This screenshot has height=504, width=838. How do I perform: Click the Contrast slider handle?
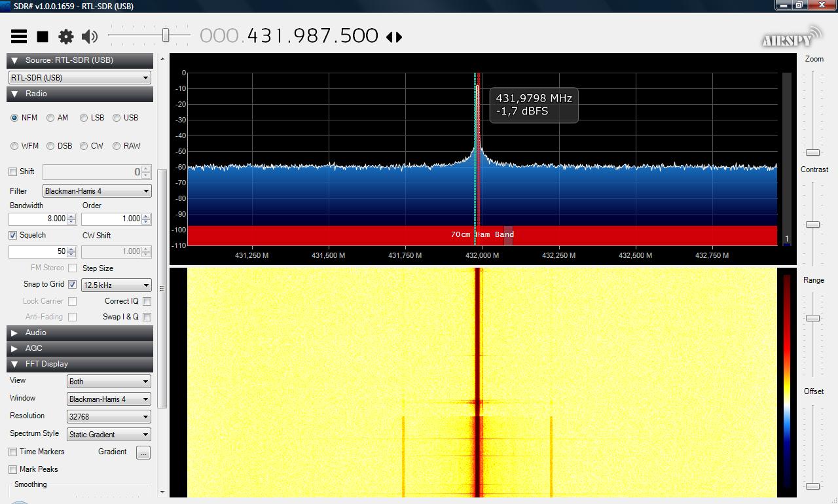(x=812, y=225)
